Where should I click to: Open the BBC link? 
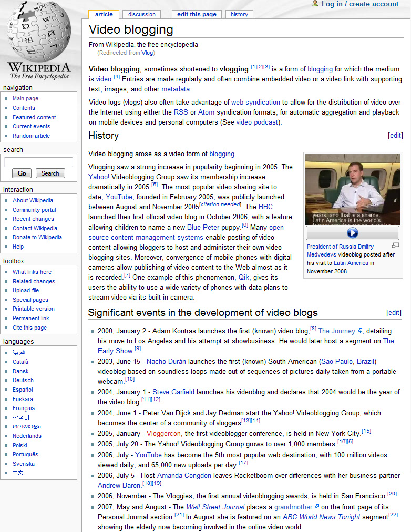point(265,207)
